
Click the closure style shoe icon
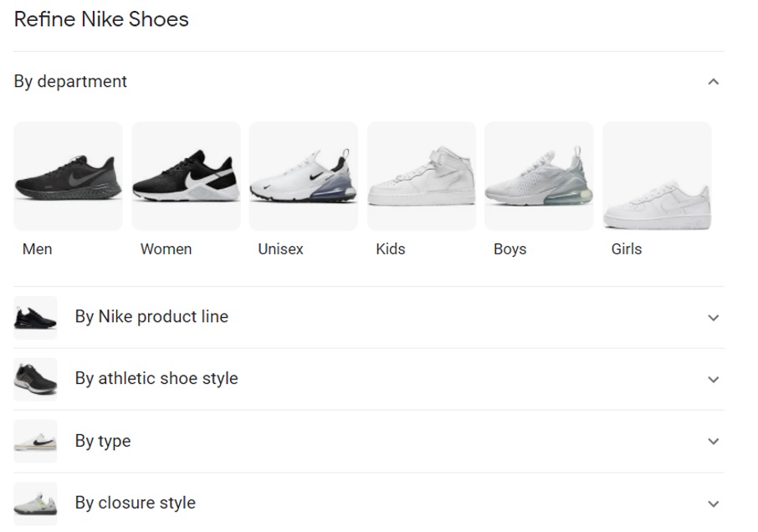pos(35,503)
